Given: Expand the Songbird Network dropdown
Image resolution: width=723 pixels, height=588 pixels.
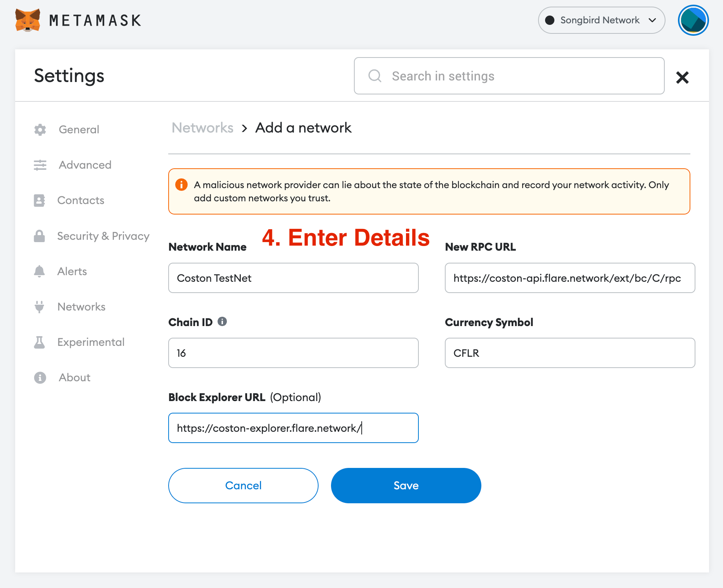Looking at the screenshot, I should [601, 20].
